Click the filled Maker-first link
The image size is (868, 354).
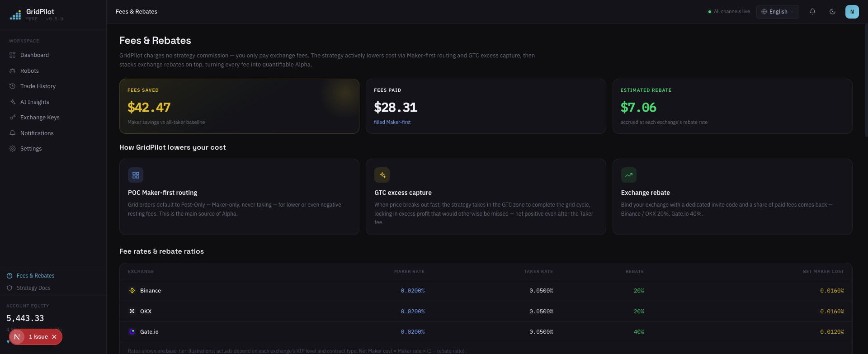tap(392, 122)
